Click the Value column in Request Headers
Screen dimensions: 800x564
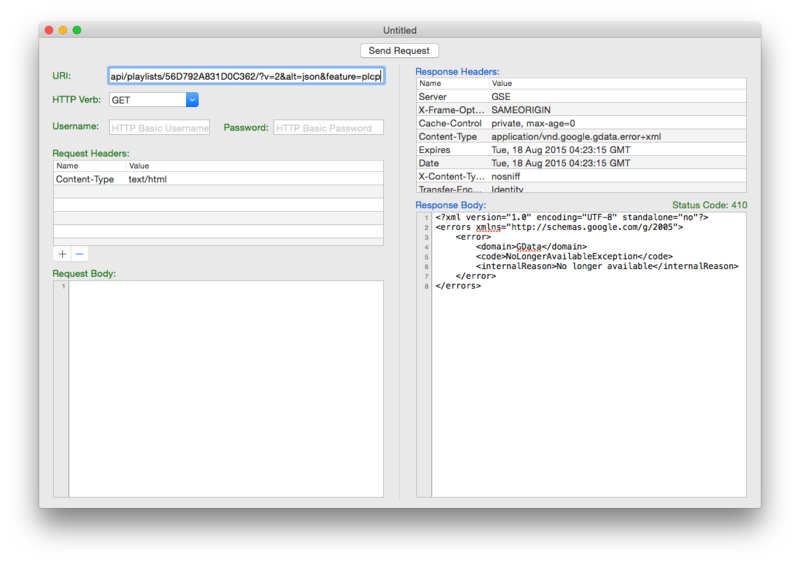[255, 166]
